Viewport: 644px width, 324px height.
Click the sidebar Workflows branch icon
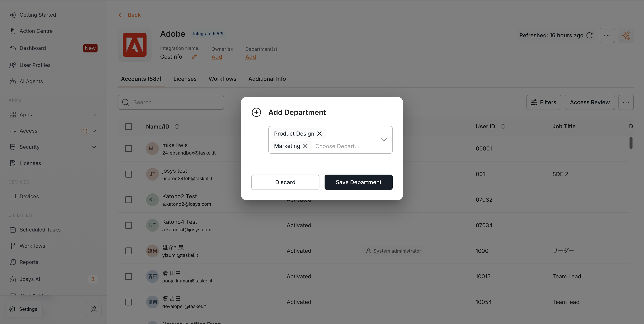13,246
